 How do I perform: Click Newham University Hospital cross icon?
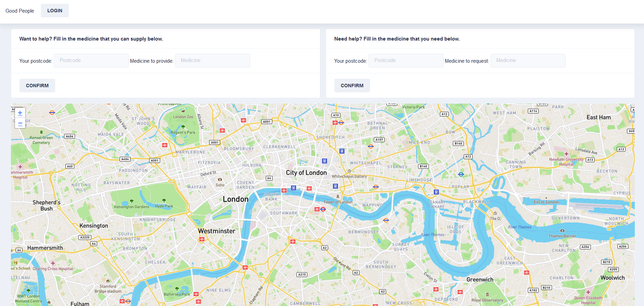point(566,154)
